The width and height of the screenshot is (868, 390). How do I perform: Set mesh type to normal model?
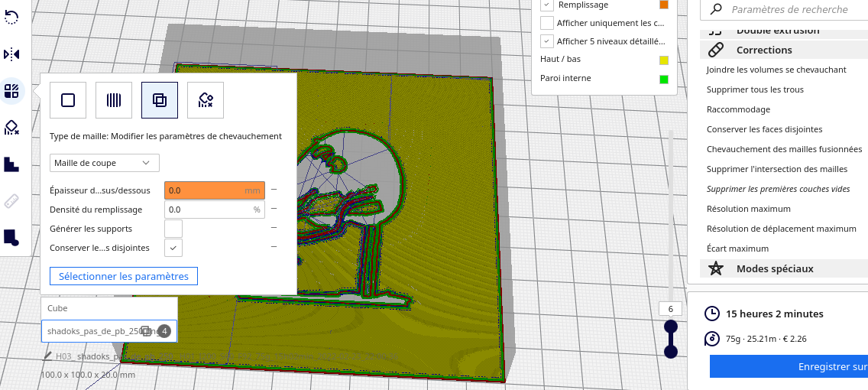68,100
